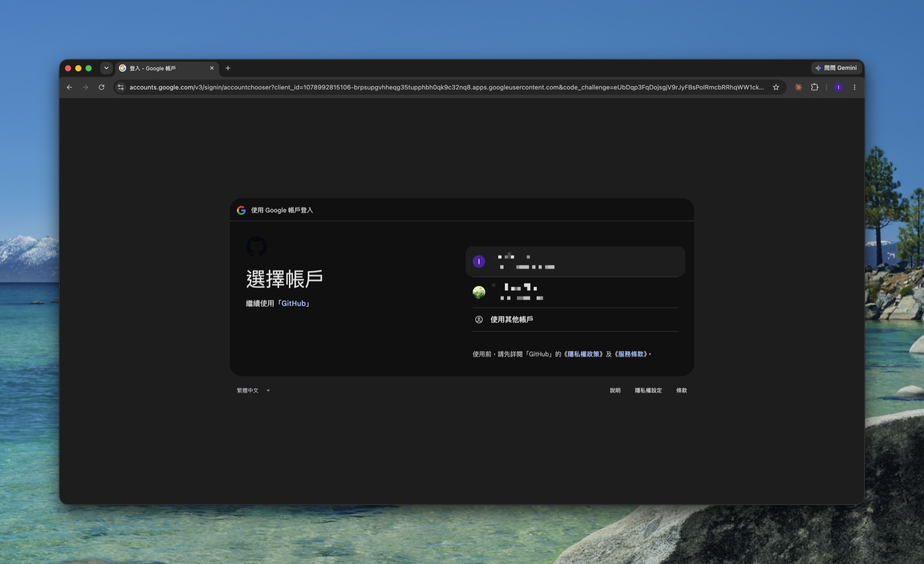
Task: Expand the tab search dropdown
Action: 106,68
